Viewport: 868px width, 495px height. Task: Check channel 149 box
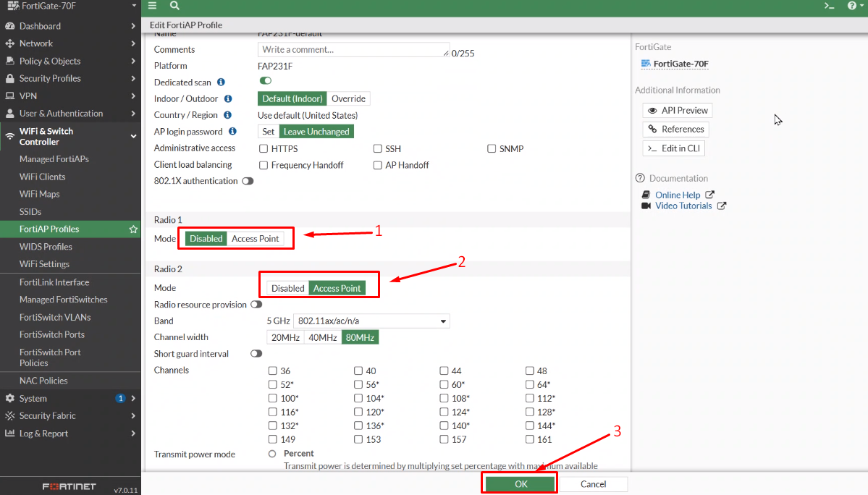[x=272, y=439]
